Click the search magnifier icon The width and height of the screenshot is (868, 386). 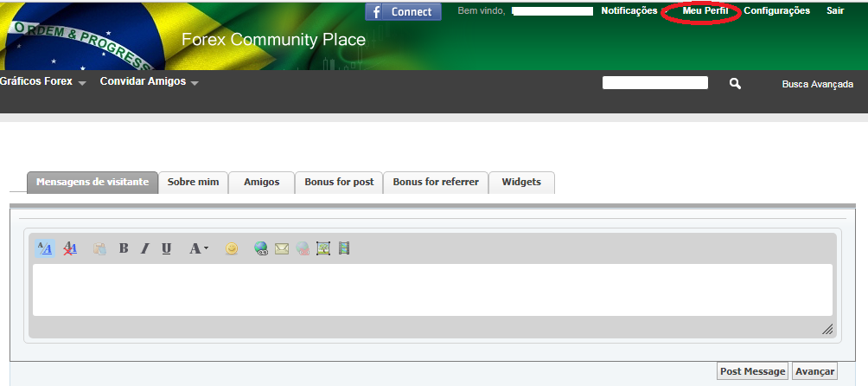point(735,84)
